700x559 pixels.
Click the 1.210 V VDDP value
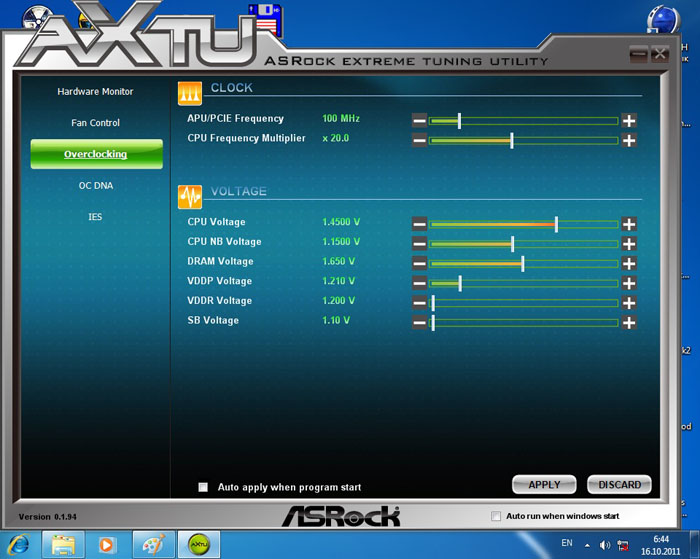(x=339, y=281)
